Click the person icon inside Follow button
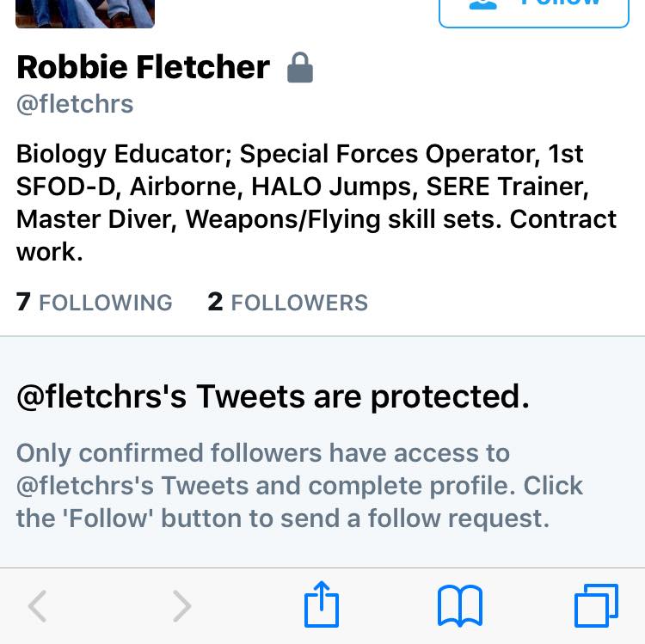This screenshot has width=645, height=644. click(x=482, y=4)
